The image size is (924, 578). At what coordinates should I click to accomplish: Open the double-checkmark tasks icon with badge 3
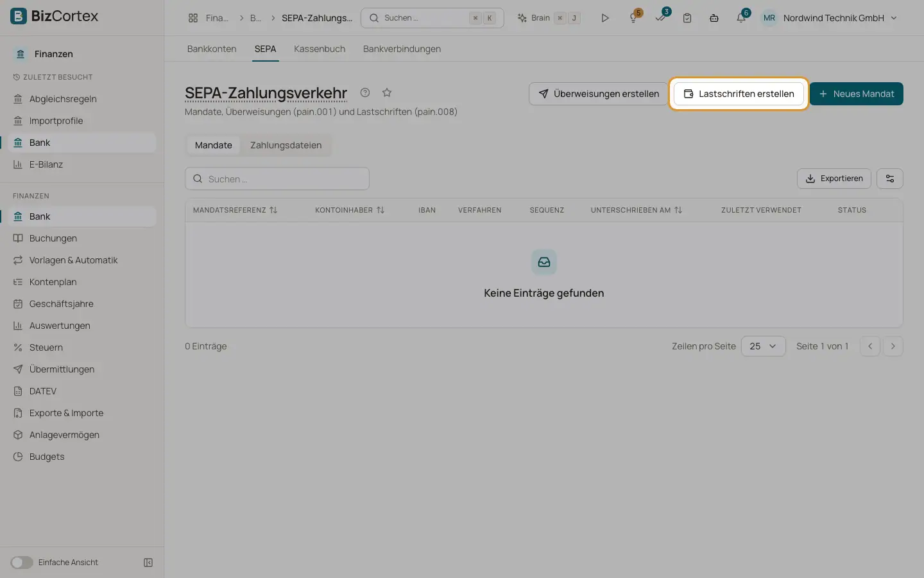pyautogui.click(x=661, y=17)
